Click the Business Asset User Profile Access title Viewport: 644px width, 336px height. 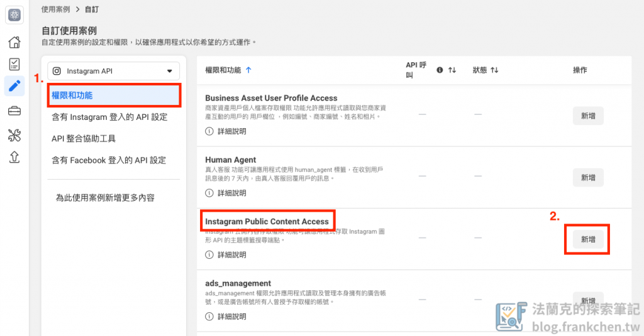tap(271, 98)
